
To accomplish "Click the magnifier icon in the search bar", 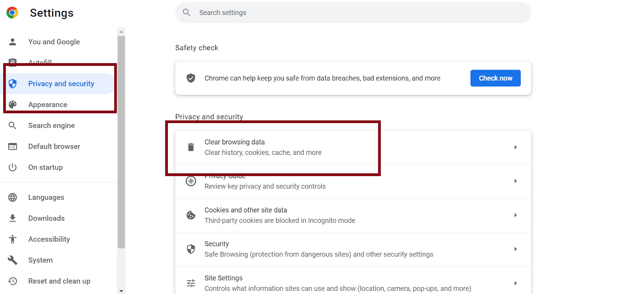I will coord(187,12).
